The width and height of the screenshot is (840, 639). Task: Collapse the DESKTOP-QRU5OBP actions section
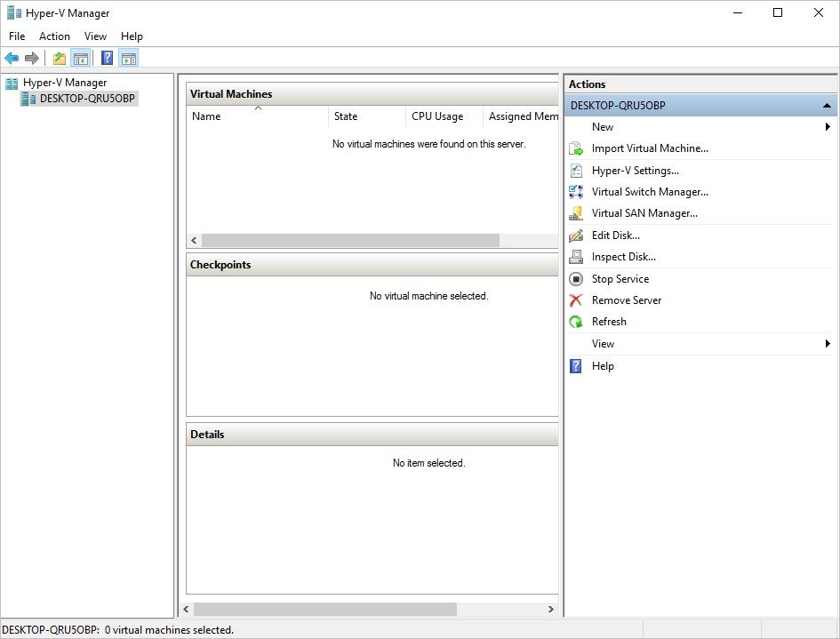[x=828, y=106]
